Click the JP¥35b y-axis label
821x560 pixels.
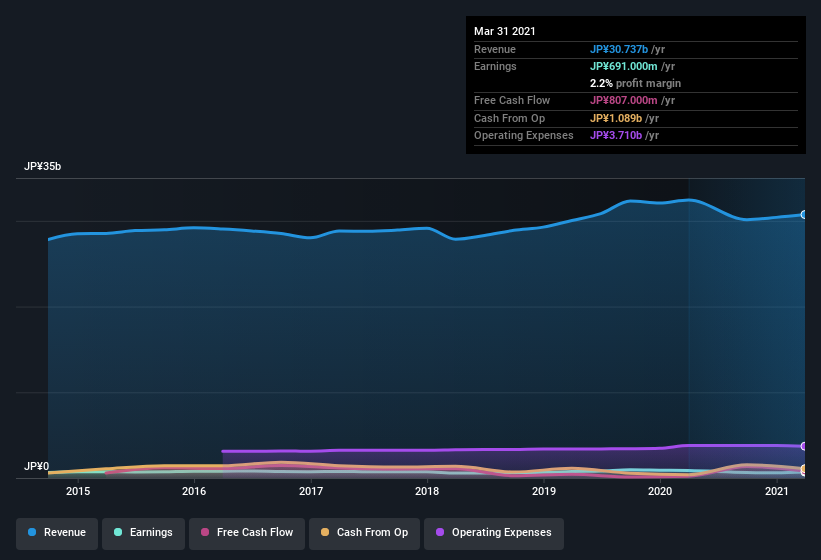coord(42,166)
